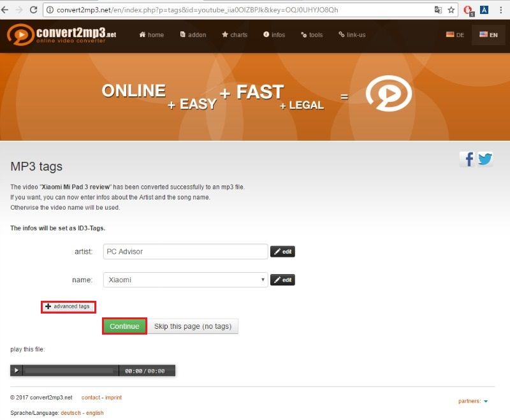Image resolution: width=510 pixels, height=420 pixels.
Task: Open the contact link in footer
Action: [x=91, y=398]
